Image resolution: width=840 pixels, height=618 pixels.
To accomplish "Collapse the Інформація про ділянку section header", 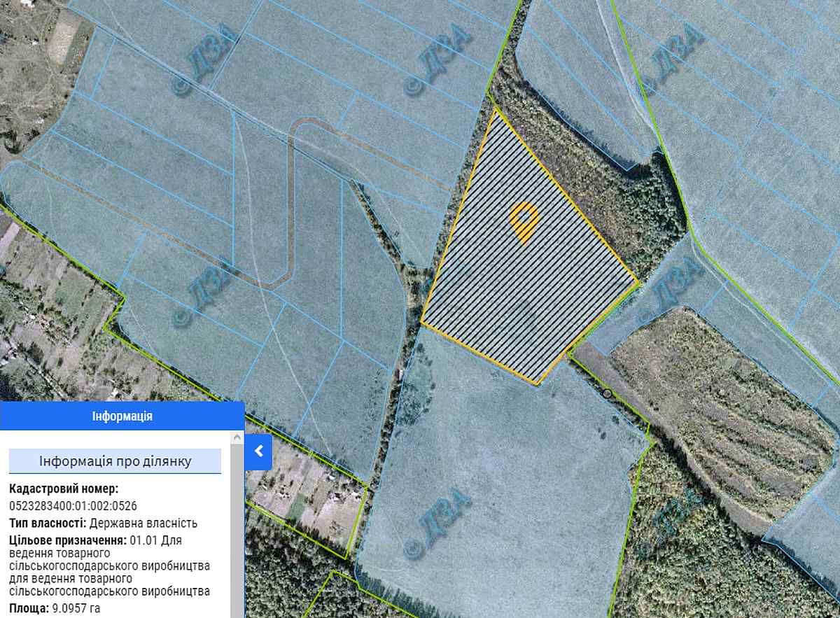I will click(115, 461).
